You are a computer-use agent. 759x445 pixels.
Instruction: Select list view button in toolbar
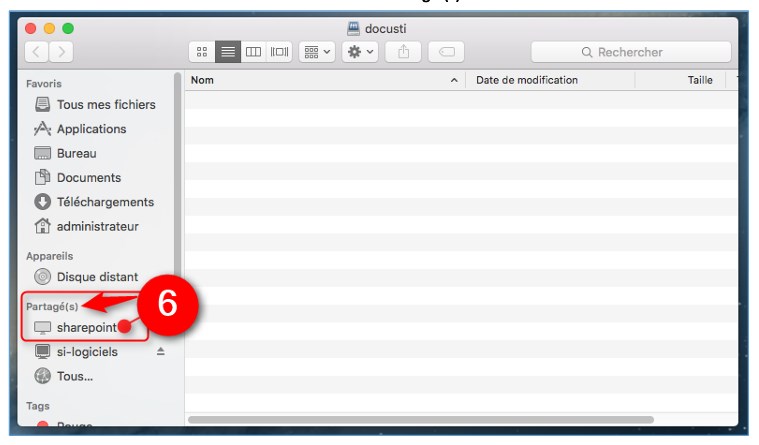click(228, 52)
